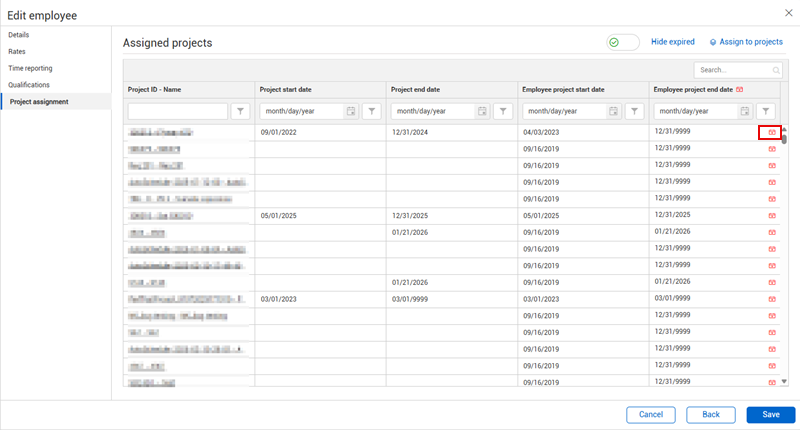Click the search magnifier icon
This screenshot has width=800, height=430.
tap(776, 70)
